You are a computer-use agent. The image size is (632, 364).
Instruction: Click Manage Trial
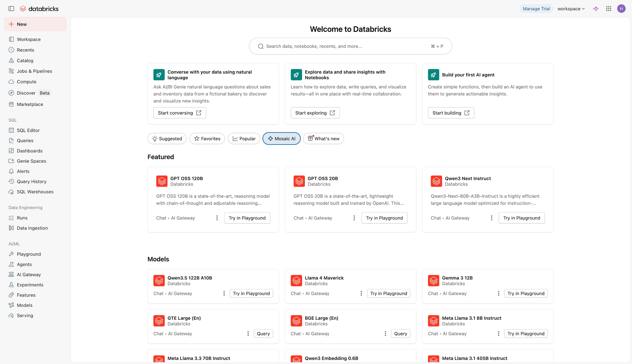click(x=536, y=9)
